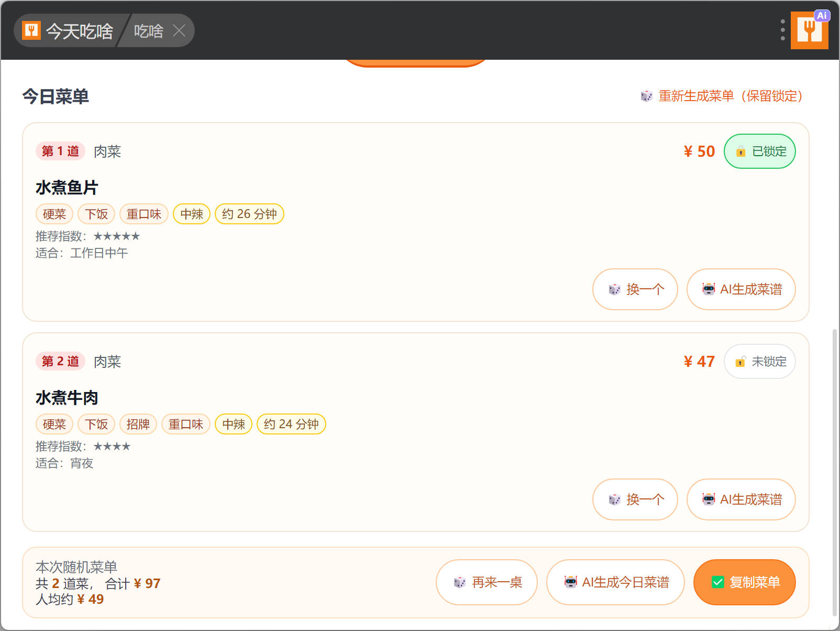The height and width of the screenshot is (631, 840).
Task: Click the 第 1 道 badge
Action: click(x=60, y=151)
